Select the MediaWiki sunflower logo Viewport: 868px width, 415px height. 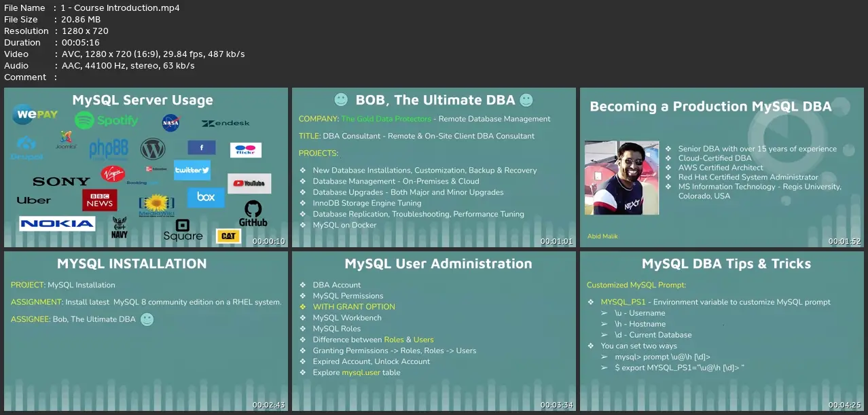click(156, 205)
